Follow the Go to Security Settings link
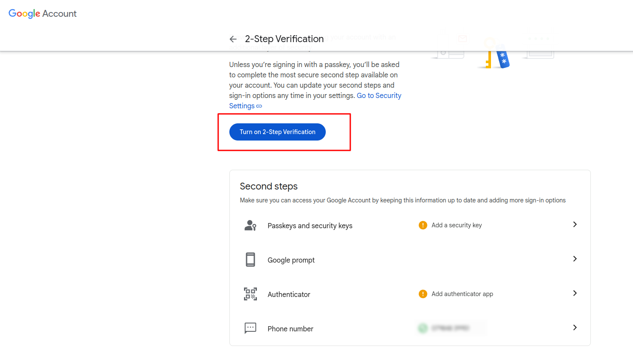 pos(379,96)
